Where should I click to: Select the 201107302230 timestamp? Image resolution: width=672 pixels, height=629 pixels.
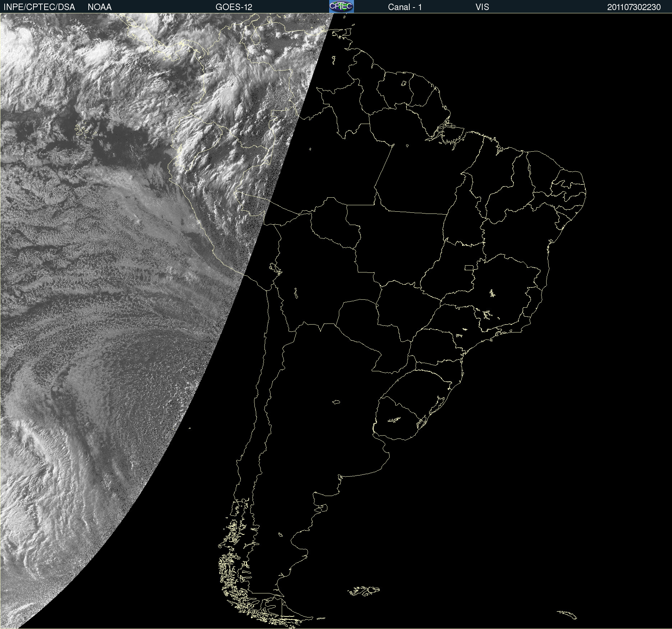634,7
